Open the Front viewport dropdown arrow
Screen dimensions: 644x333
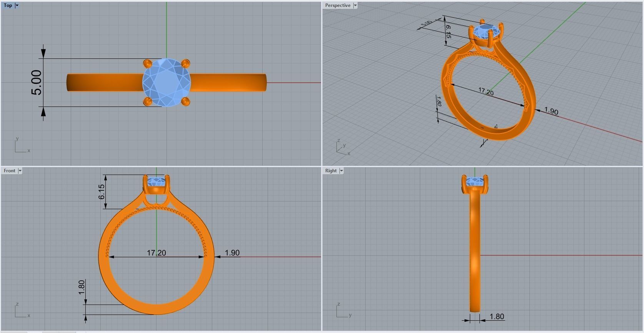tap(20, 171)
